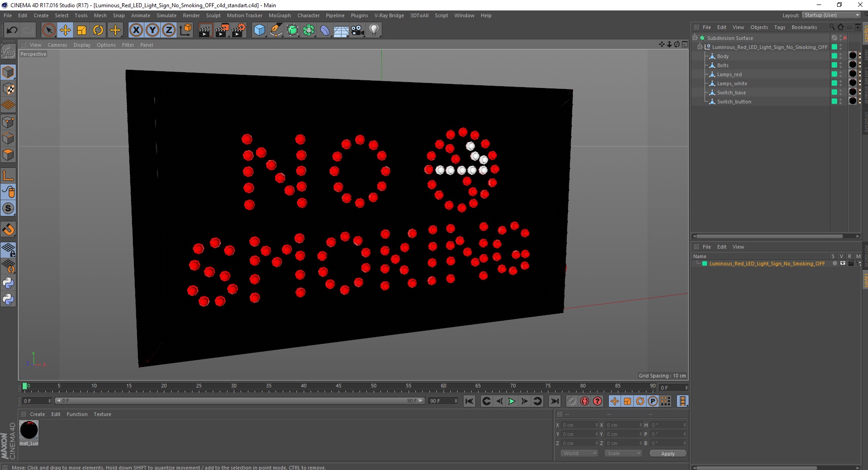Toggle Autokeying button

(585, 401)
